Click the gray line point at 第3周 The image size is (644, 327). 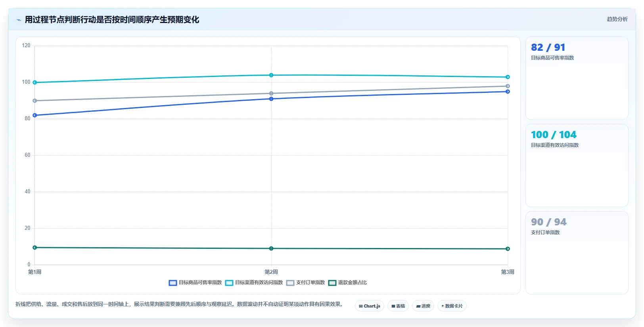[508, 86]
